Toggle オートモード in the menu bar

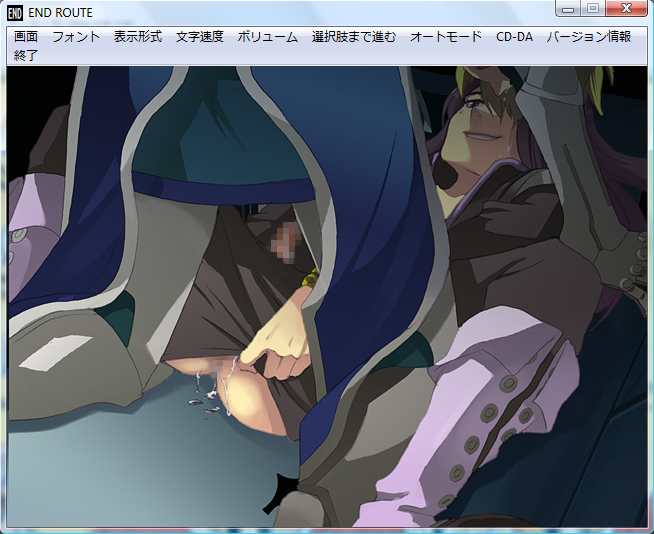click(445, 37)
